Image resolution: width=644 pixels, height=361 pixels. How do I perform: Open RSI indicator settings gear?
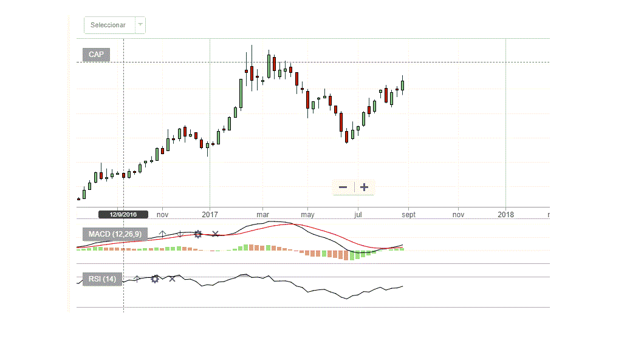click(x=155, y=279)
